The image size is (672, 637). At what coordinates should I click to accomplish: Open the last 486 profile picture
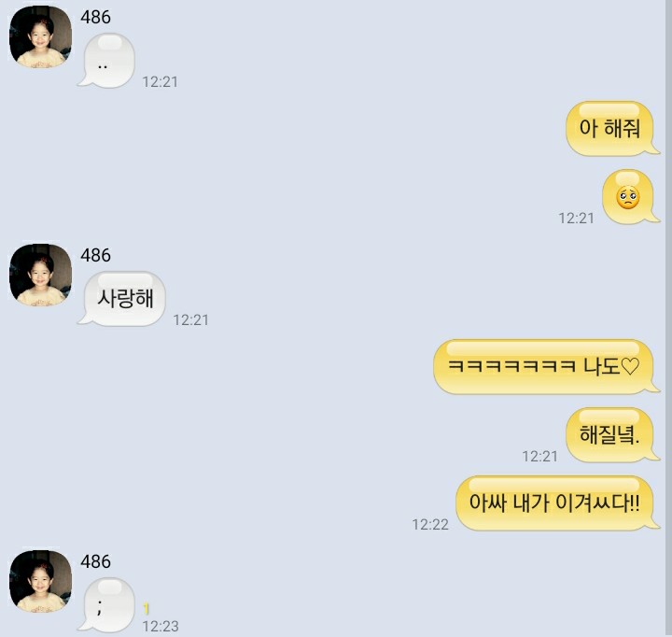point(40,581)
